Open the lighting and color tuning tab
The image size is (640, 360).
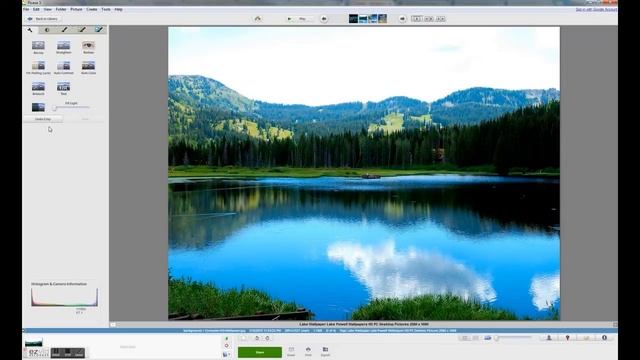[x=47, y=30]
